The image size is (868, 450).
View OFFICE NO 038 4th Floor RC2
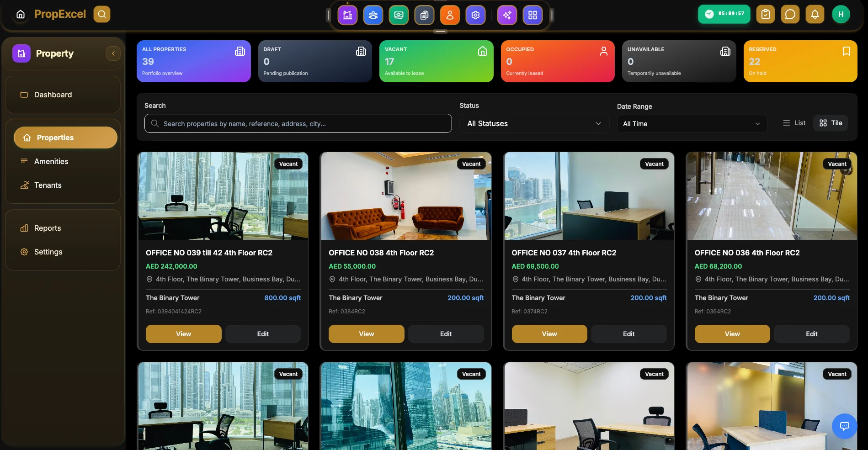tap(366, 334)
